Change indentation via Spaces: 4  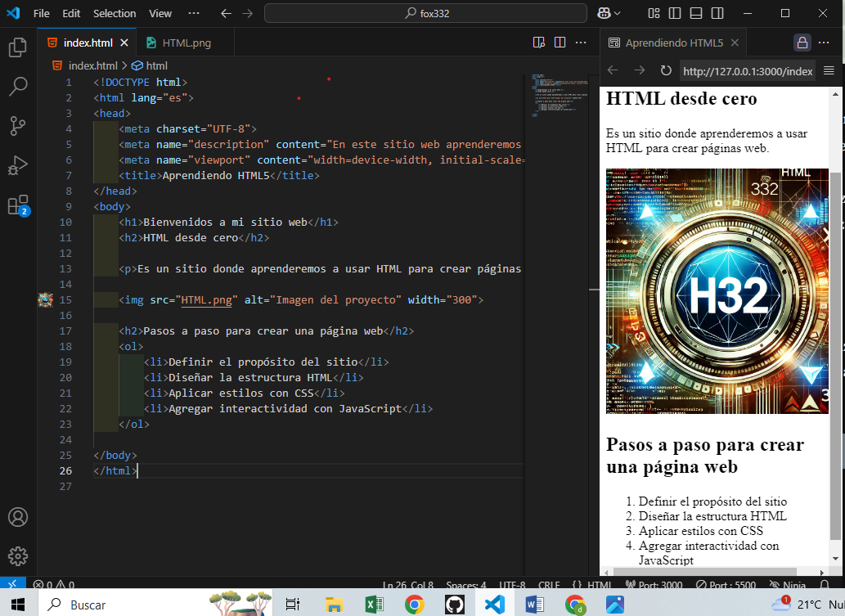[x=465, y=584]
